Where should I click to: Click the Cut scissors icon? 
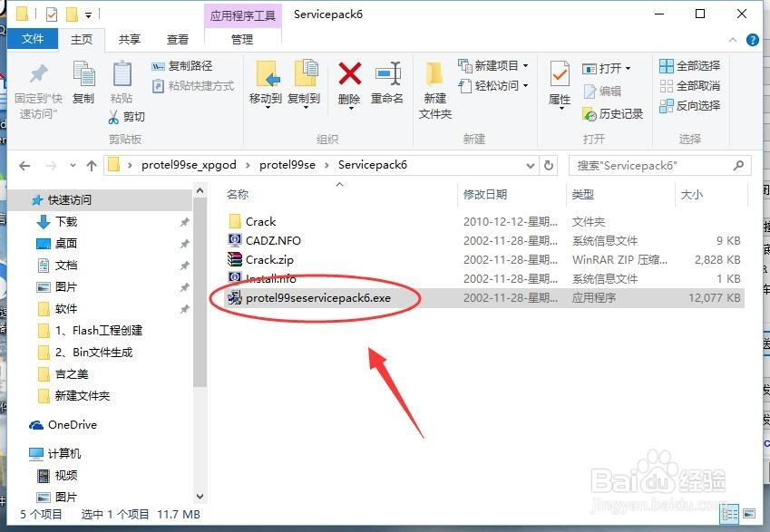pyautogui.click(x=113, y=117)
